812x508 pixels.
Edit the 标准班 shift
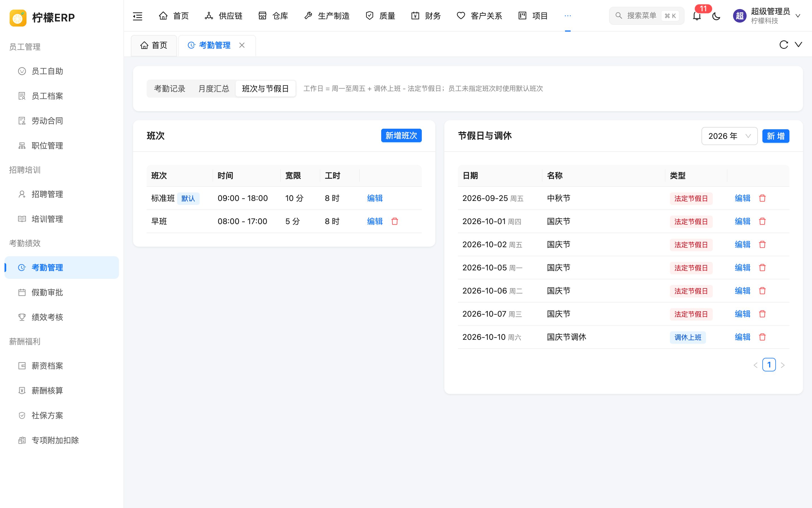[x=375, y=198]
